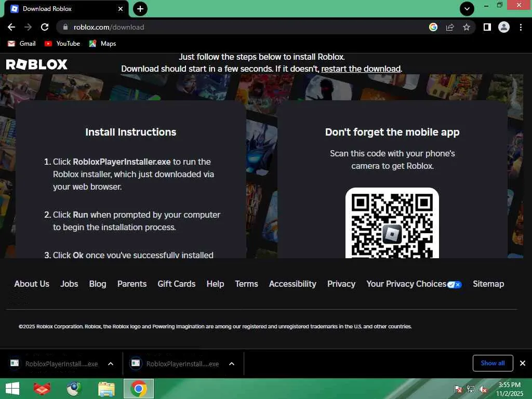
Task: Click the Roblox logo
Action: coord(37,64)
